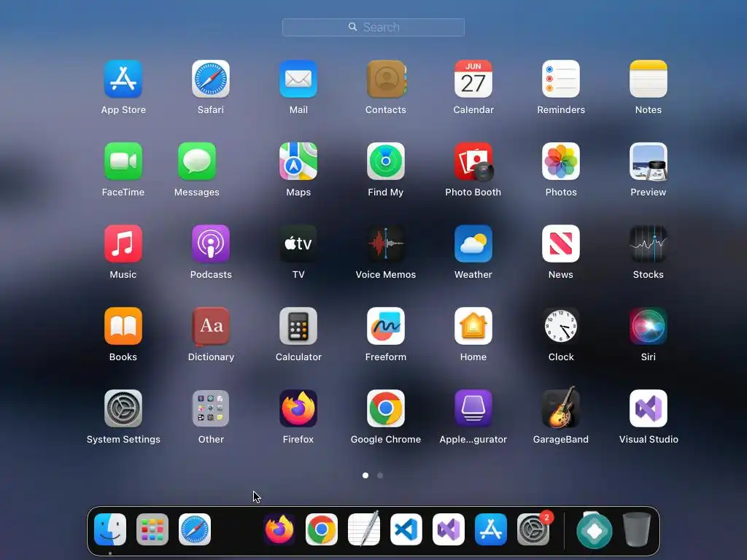Open Finder from the Dock
747x560 pixels.
110,529
